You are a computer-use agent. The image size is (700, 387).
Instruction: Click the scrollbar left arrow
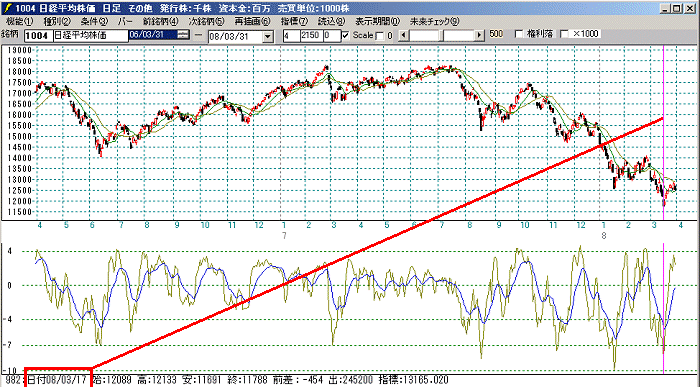pos(404,35)
